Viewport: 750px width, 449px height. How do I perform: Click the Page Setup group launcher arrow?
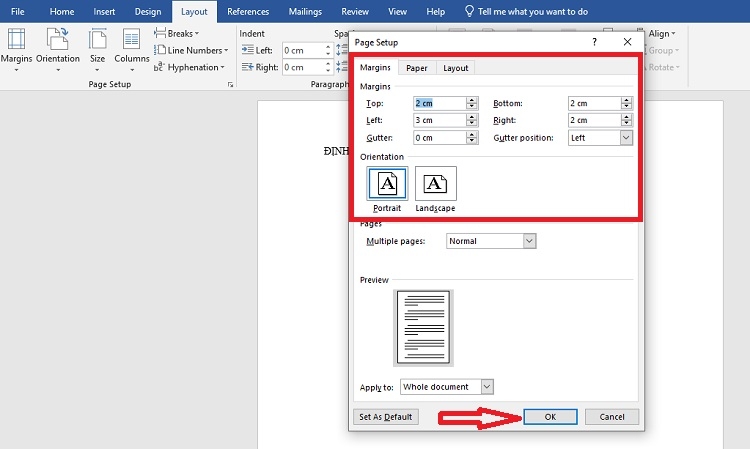click(x=231, y=85)
